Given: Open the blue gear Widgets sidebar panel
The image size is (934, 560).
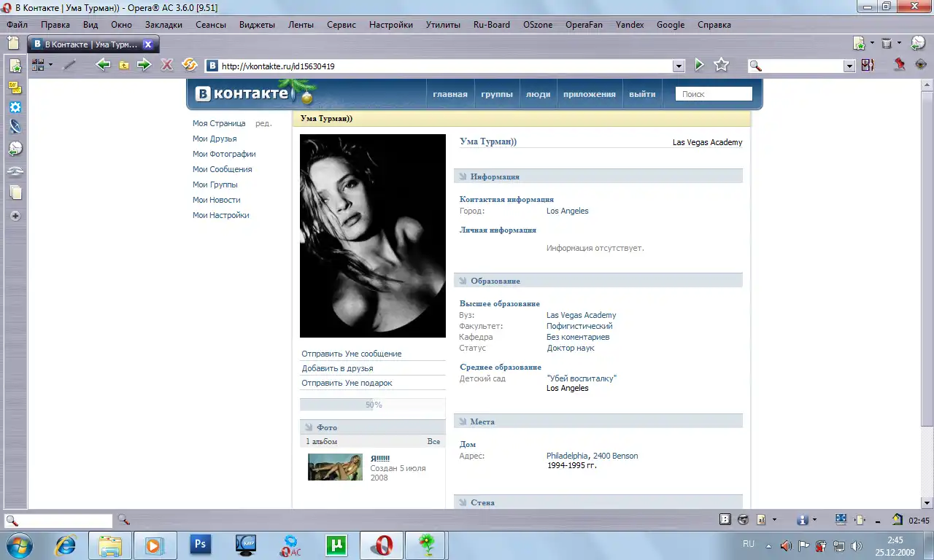Looking at the screenshot, I should point(15,107).
